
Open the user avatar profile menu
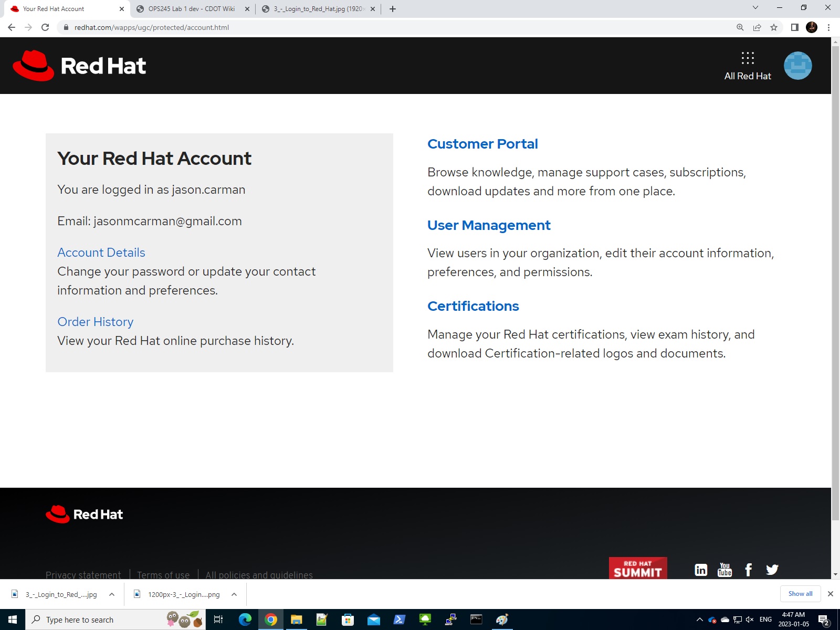coord(797,66)
